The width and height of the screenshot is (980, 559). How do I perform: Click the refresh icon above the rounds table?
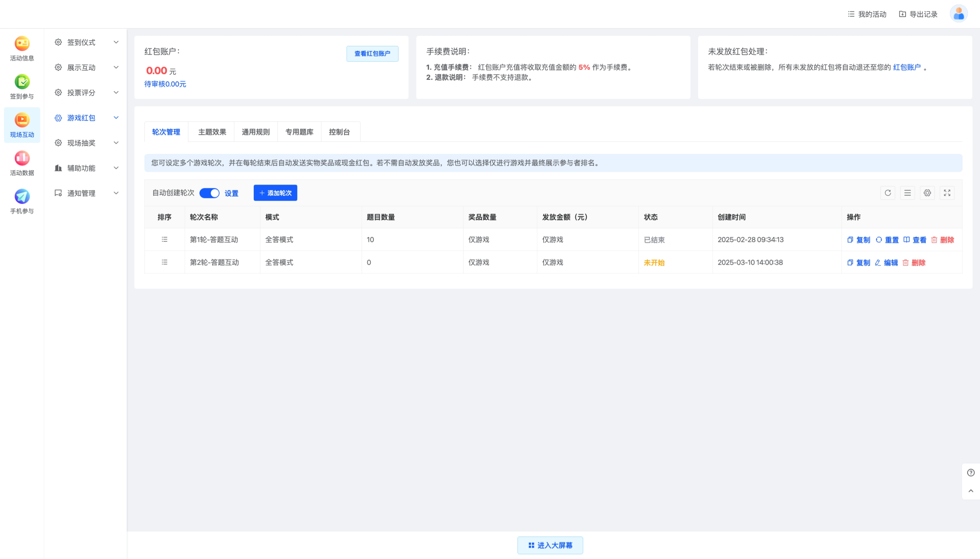(x=887, y=193)
